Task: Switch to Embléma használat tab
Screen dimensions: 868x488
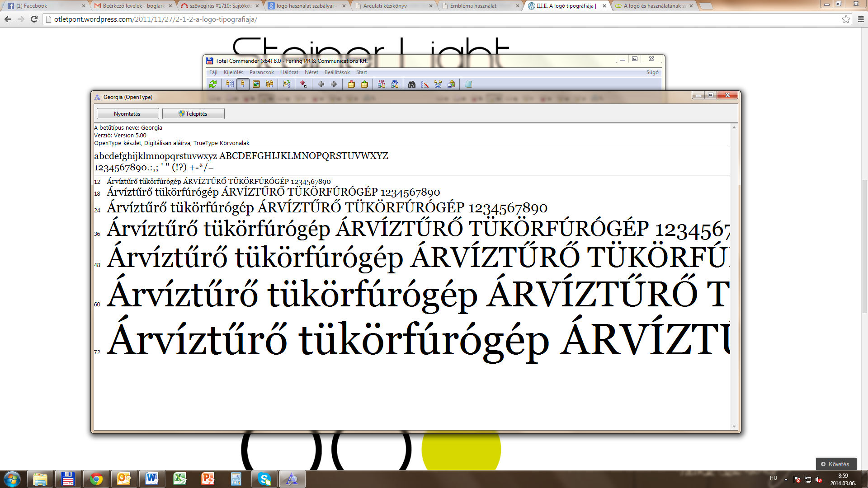Action: tap(479, 6)
